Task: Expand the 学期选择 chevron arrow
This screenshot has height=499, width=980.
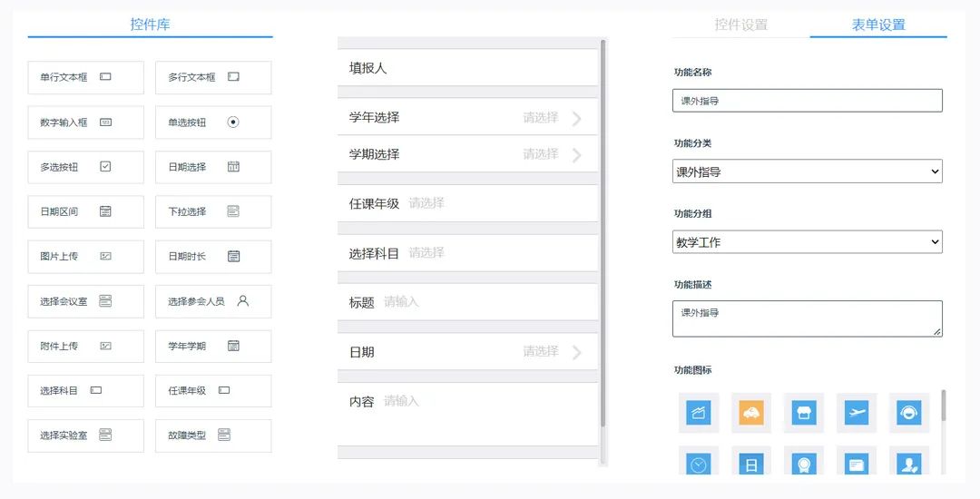Action: click(576, 155)
